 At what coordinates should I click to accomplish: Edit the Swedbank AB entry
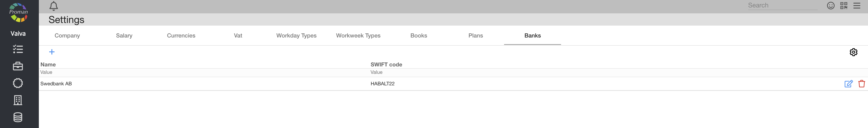coord(848,84)
